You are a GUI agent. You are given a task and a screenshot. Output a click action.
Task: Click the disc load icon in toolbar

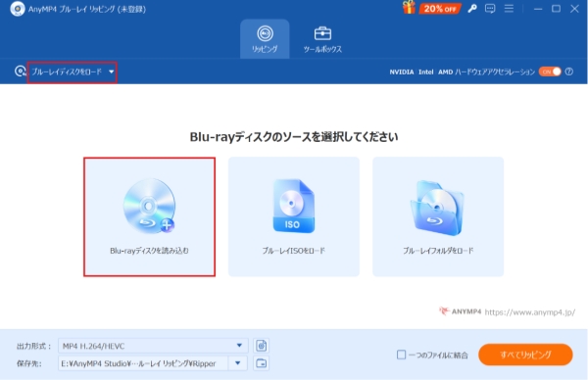20,71
